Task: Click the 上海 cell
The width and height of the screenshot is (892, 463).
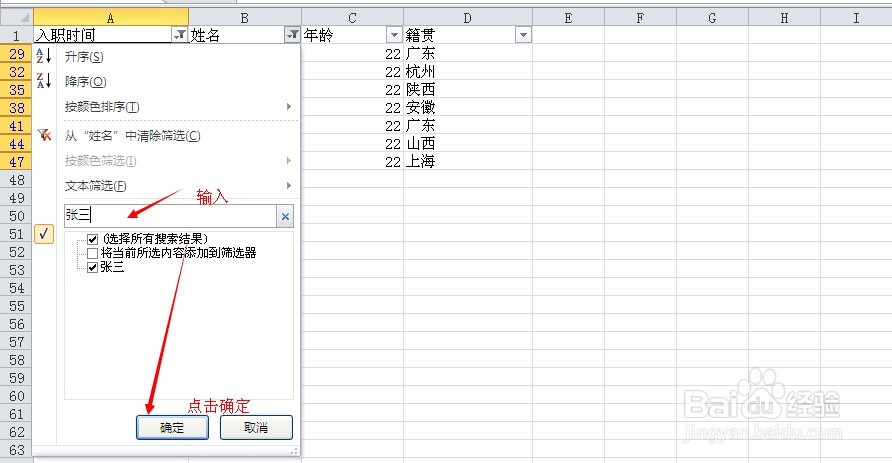Action: [x=468, y=162]
